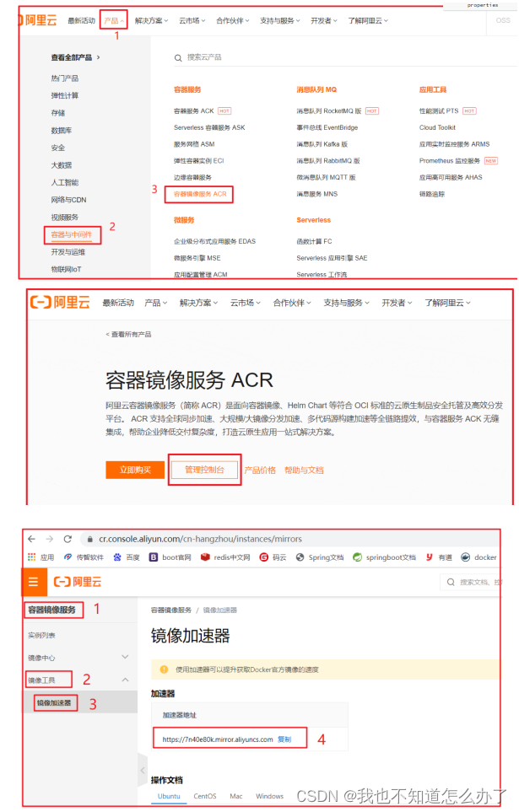Image resolution: width=519 pixels, height=812 pixels.
Task: Switch to the Mac tab
Action: (x=236, y=797)
